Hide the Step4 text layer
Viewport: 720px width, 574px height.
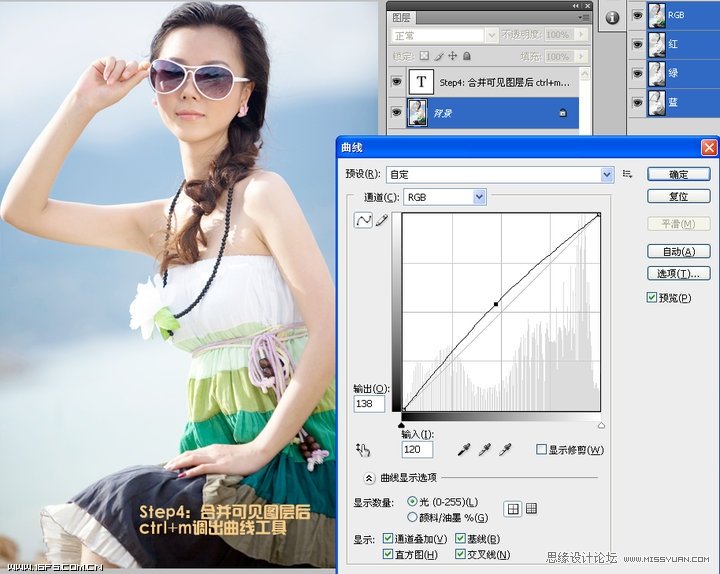click(x=396, y=82)
